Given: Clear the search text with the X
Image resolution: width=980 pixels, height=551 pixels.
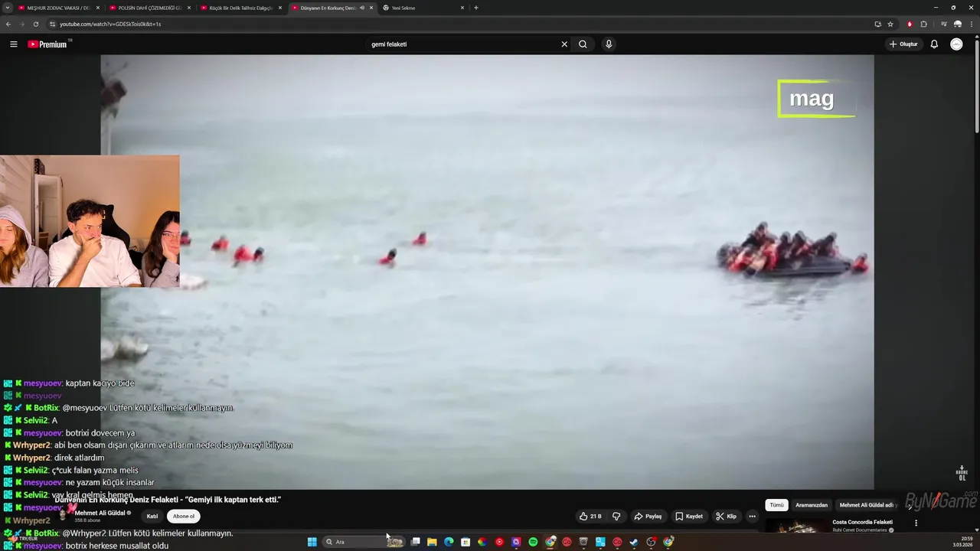Looking at the screenshot, I should tap(564, 44).
